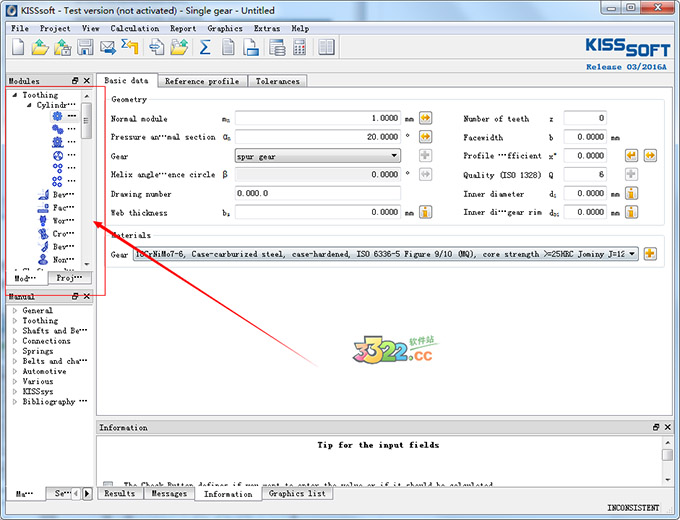Viewport: 680px width, 520px height.
Task: Open the Wor… gears module
Action: click(x=56, y=221)
